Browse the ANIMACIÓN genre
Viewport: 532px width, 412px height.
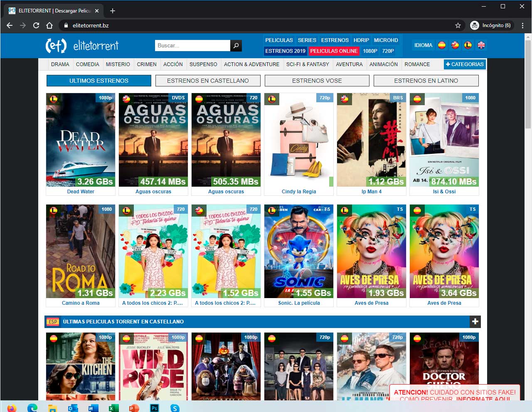pyautogui.click(x=384, y=64)
